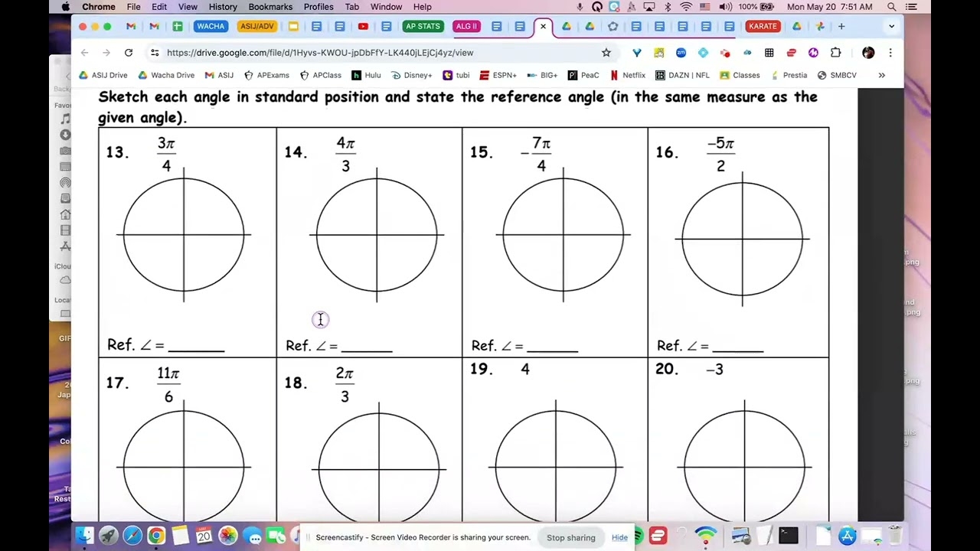Click the Hide link in sharing banner

point(619,537)
